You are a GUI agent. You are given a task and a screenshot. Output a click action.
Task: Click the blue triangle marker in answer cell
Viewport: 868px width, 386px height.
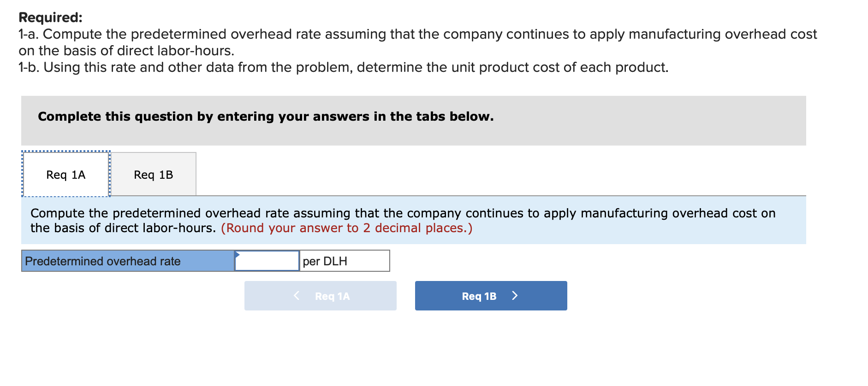point(237,254)
